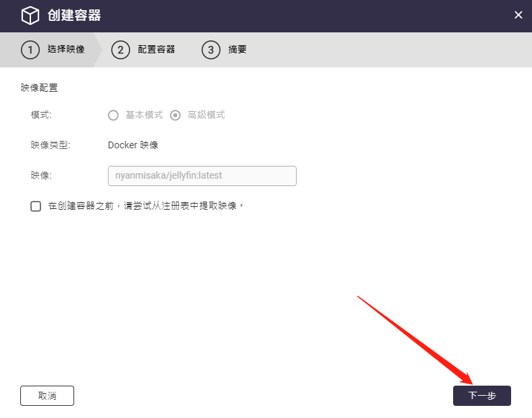Click the container cube icon in header
This screenshot has height=418, width=532.
click(30, 16)
